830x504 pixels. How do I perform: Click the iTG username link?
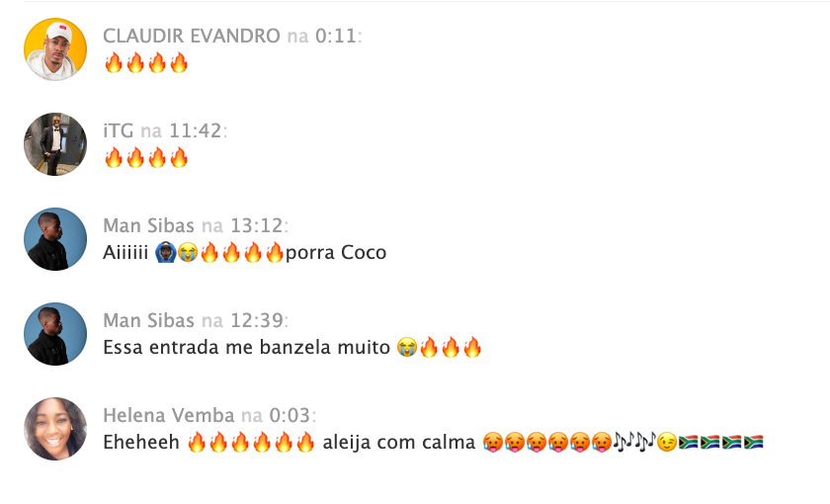click(x=118, y=130)
